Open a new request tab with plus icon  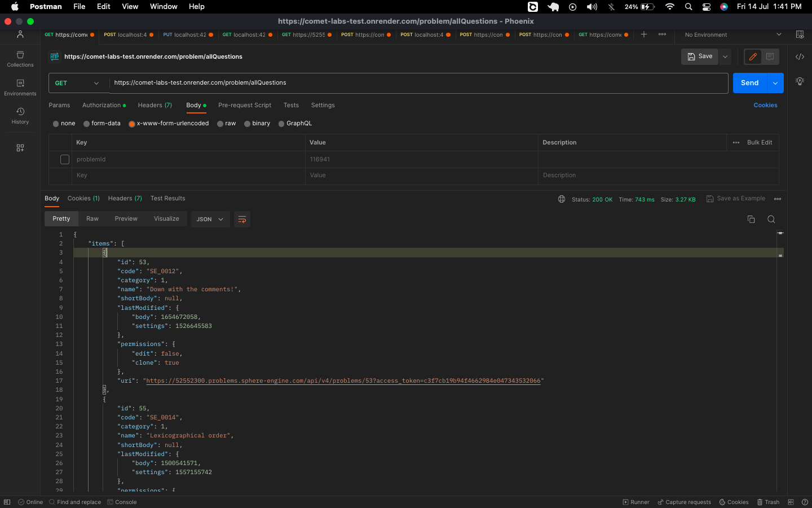tap(643, 34)
